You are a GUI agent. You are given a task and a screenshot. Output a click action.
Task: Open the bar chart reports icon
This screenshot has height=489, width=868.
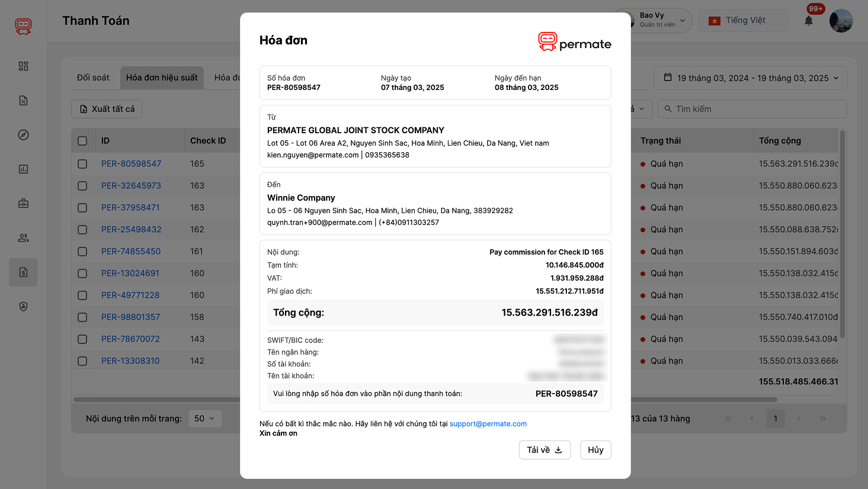point(23,169)
